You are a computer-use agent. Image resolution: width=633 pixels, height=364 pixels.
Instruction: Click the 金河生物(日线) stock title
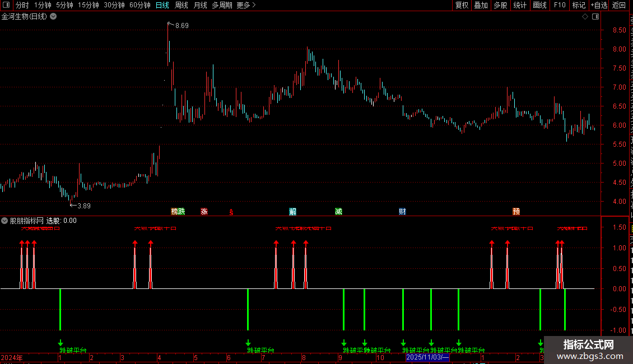[24, 17]
